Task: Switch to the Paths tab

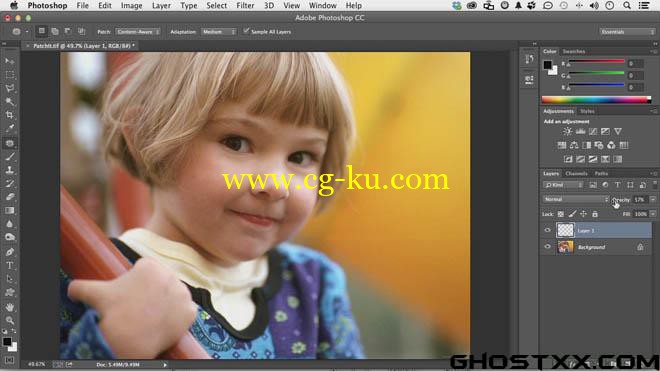Action: pyautogui.click(x=601, y=173)
